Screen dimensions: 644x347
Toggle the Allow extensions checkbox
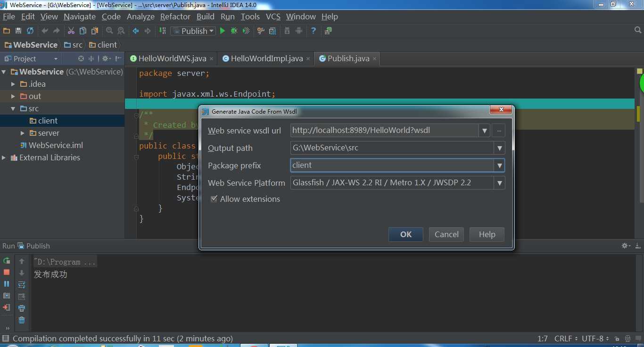pyautogui.click(x=214, y=199)
